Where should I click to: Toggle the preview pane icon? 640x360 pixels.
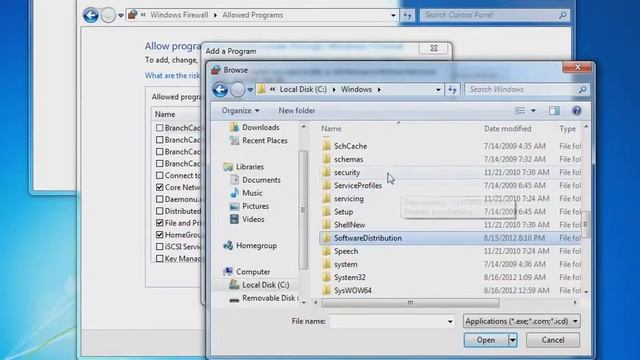(x=554, y=111)
